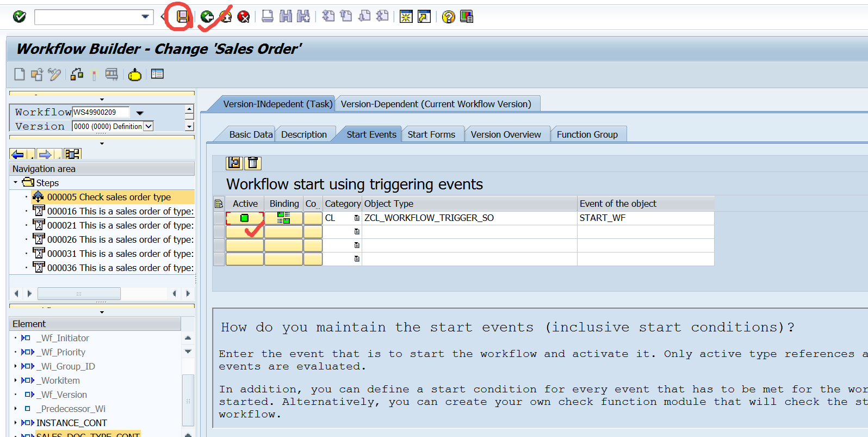
Task: Open the Basic Data tab
Action: [x=251, y=134]
